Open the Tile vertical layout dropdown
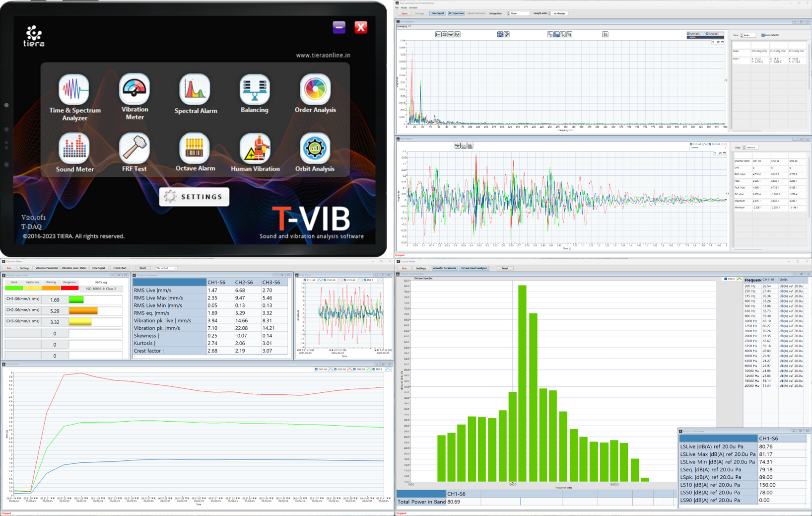Image resolution: width=812 pixels, height=516 pixels. click(x=166, y=268)
